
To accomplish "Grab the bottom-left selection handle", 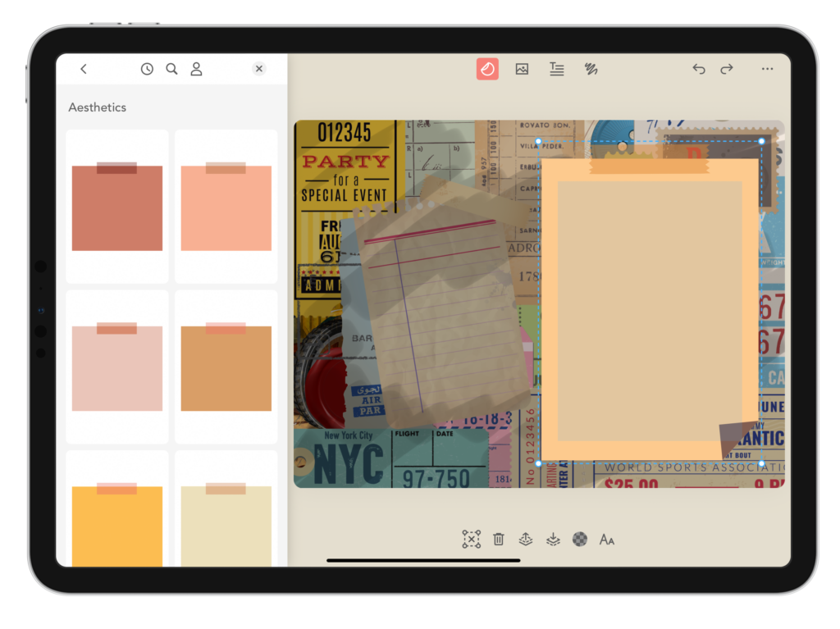I will click(538, 463).
